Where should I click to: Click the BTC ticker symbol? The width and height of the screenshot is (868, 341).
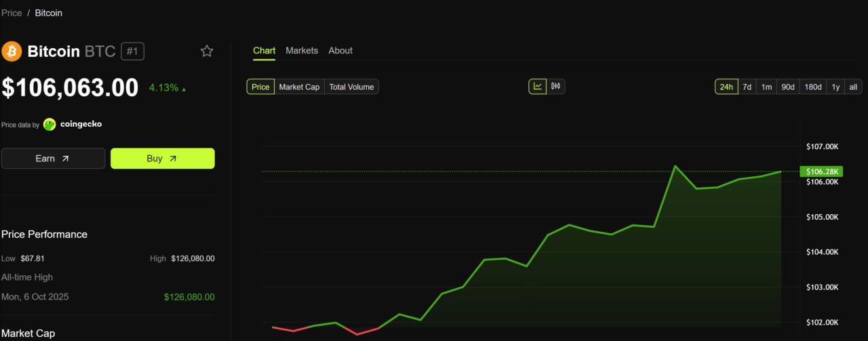pyautogui.click(x=100, y=52)
